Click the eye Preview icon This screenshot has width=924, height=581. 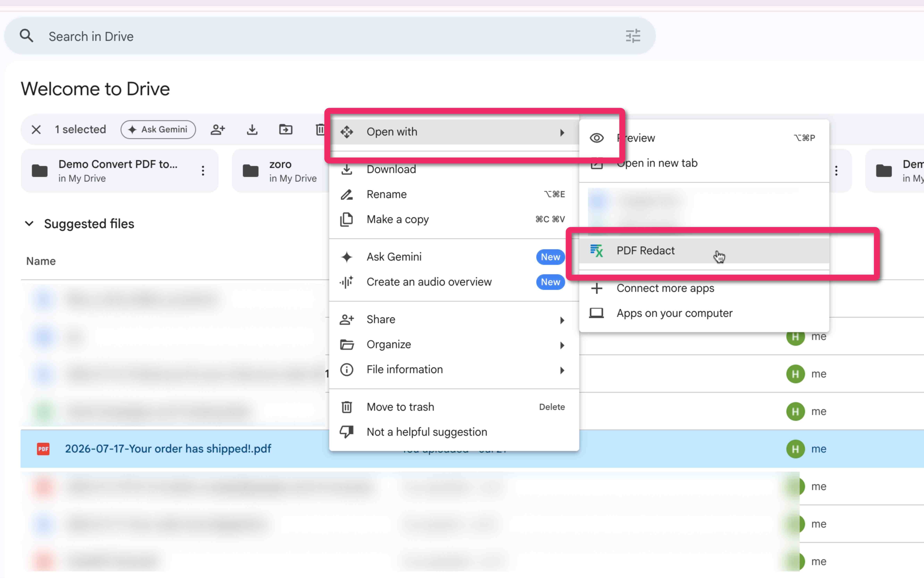pyautogui.click(x=597, y=138)
